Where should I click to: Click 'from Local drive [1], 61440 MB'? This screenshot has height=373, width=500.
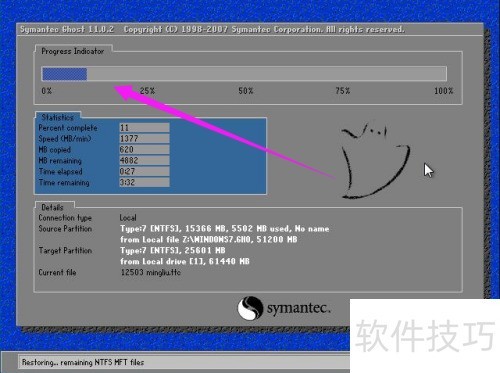(185, 262)
